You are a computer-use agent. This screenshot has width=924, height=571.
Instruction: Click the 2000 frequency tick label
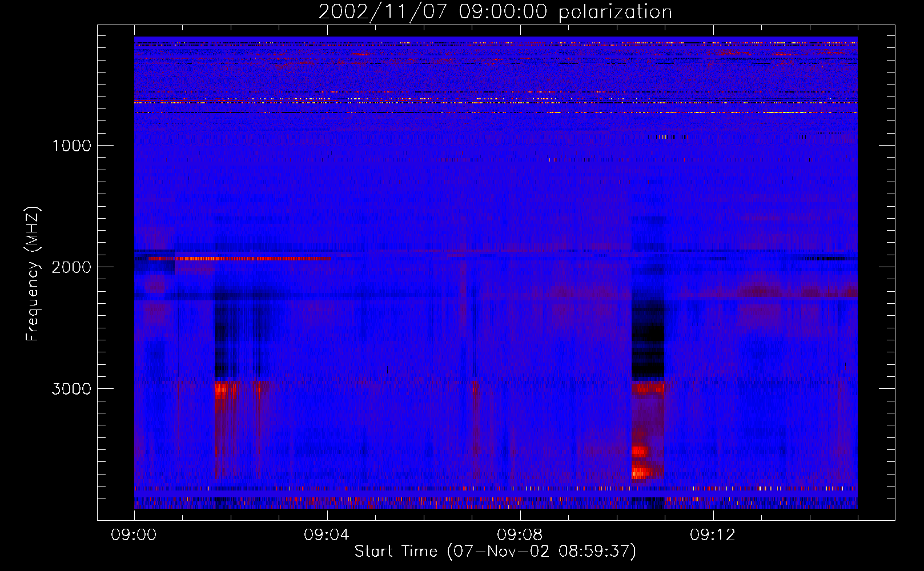[71, 267]
